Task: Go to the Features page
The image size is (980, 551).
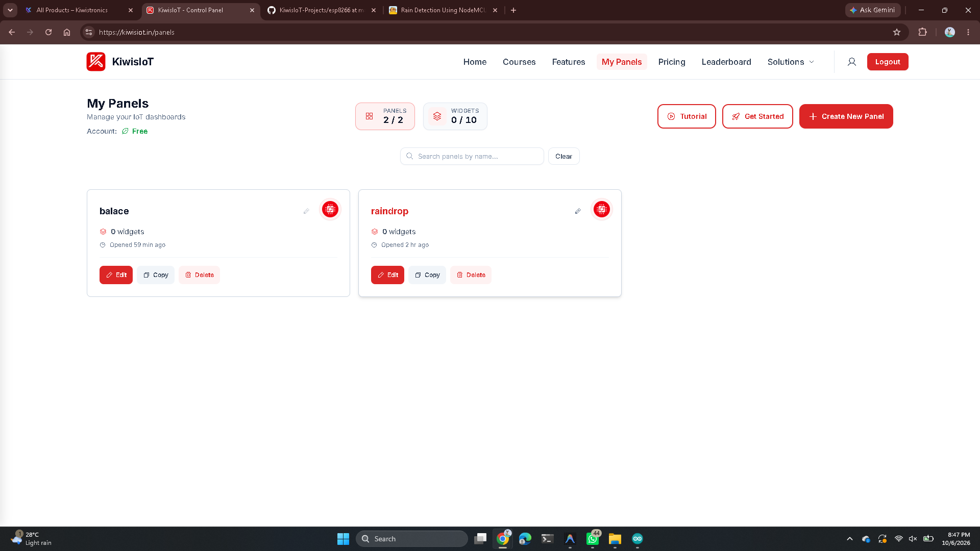Action: [569, 62]
